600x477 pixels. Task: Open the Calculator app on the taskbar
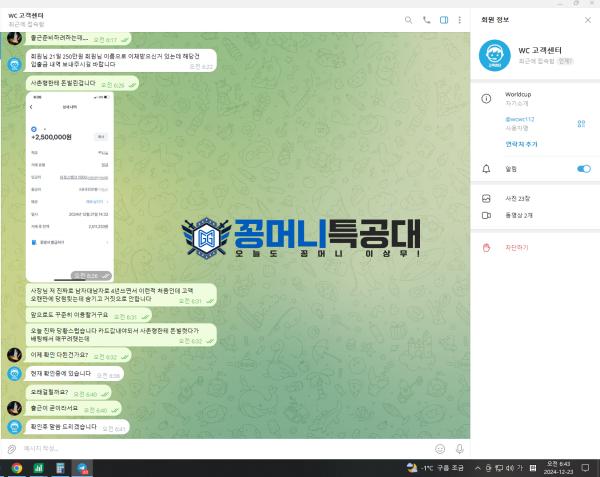tap(60, 468)
